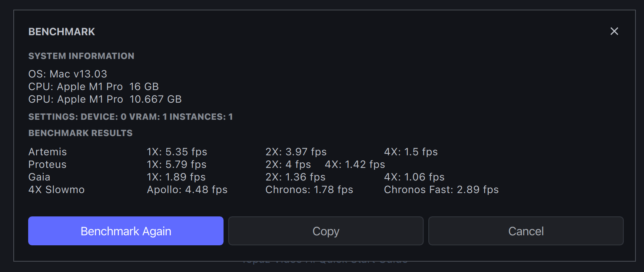Click the BENCHMARK dialog title
The height and width of the screenshot is (272, 644).
(62, 32)
